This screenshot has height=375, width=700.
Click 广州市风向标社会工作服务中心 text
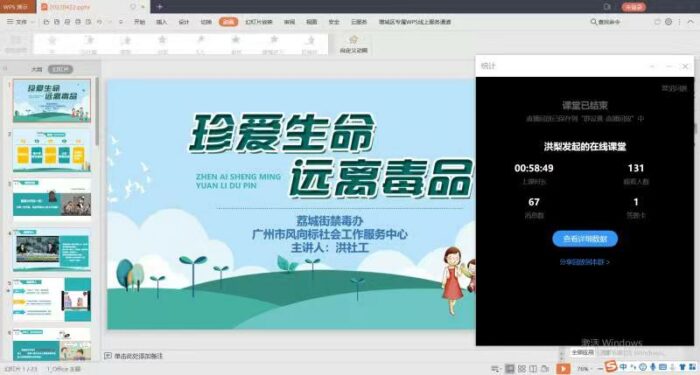coord(330,234)
